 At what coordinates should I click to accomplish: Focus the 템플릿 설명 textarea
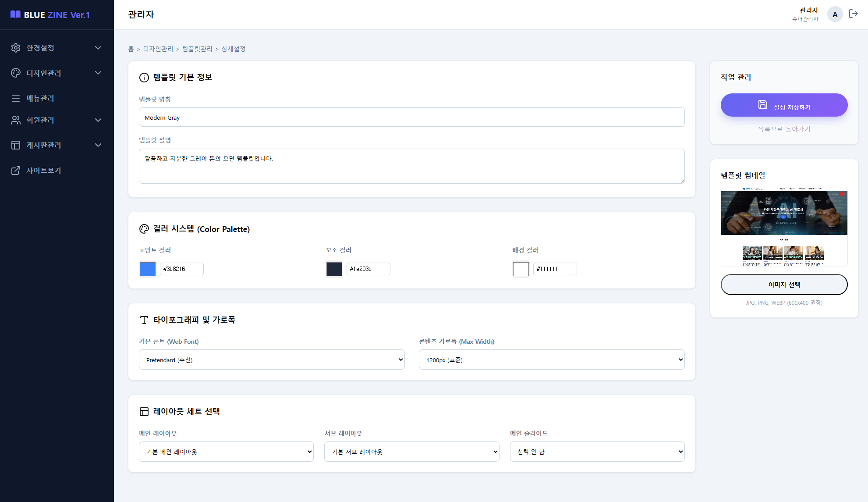tap(411, 166)
